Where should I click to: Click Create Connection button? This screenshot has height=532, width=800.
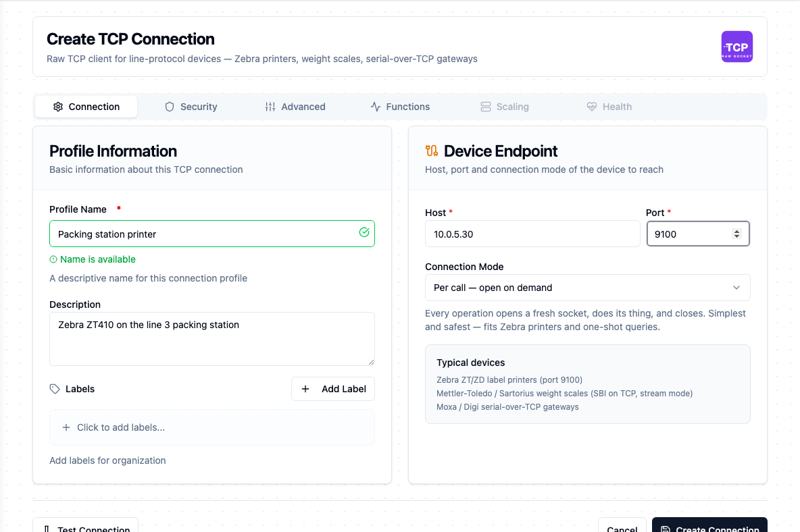(x=709, y=526)
